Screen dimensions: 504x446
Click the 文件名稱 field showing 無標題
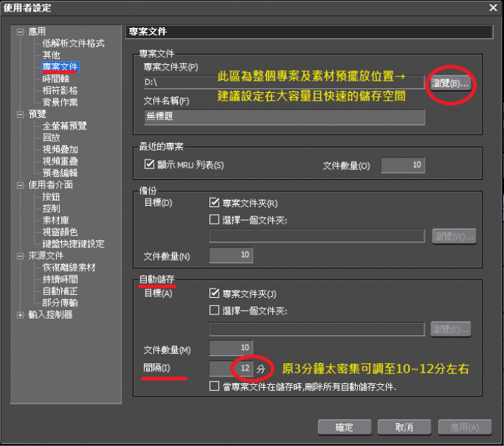tap(284, 117)
